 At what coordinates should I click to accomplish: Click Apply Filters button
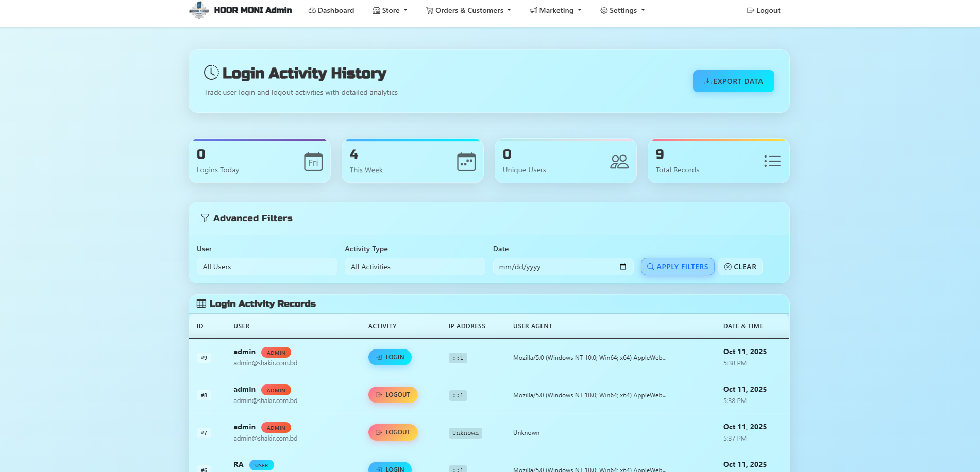[x=678, y=267]
